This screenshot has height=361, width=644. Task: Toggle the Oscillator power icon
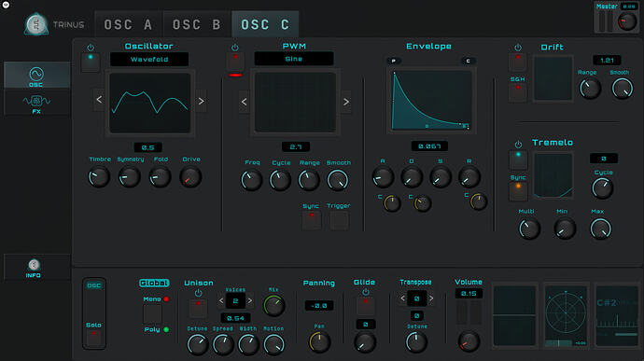point(91,48)
